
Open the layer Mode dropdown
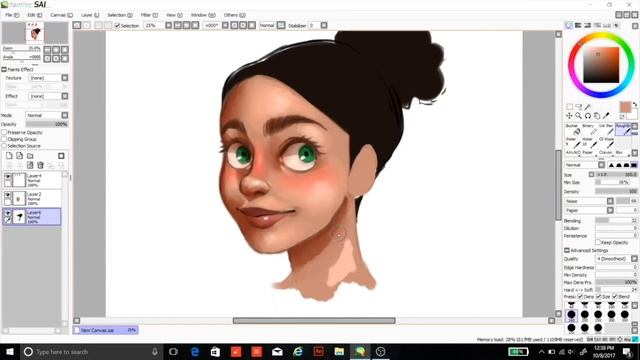coord(47,115)
